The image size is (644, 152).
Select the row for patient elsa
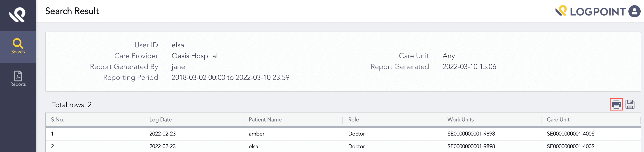click(253, 147)
